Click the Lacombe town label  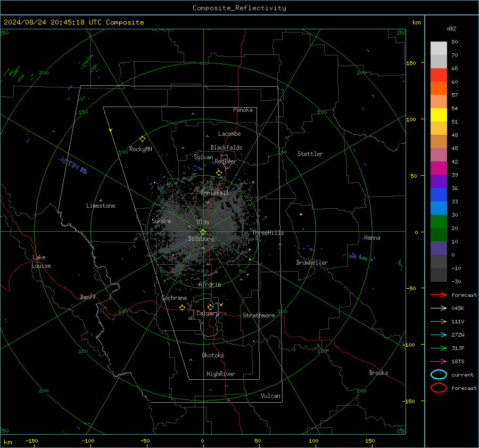pyautogui.click(x=229, y=134)
